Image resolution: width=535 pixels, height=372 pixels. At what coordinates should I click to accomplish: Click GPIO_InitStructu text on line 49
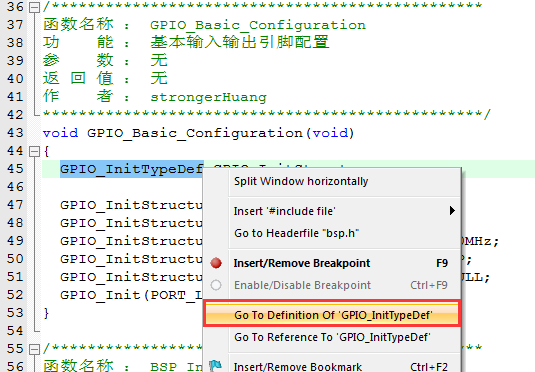(131, 241)
